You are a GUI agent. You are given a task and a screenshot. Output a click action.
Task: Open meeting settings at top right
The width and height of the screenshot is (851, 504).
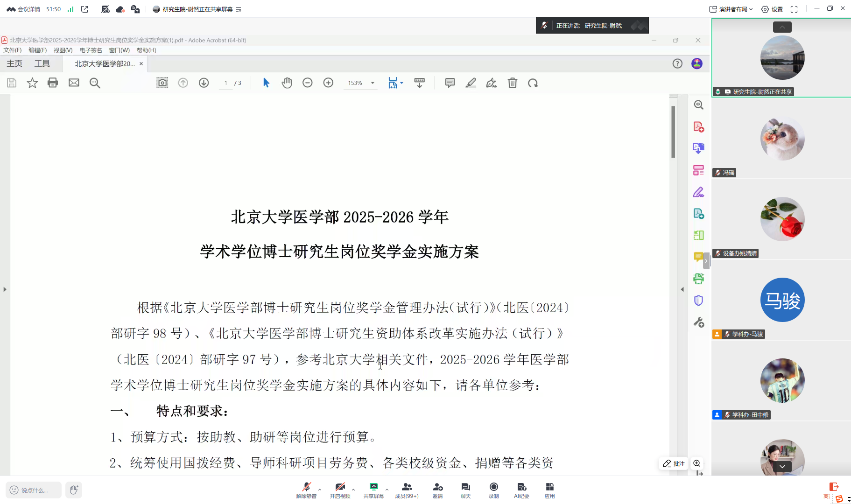[772, 9]
